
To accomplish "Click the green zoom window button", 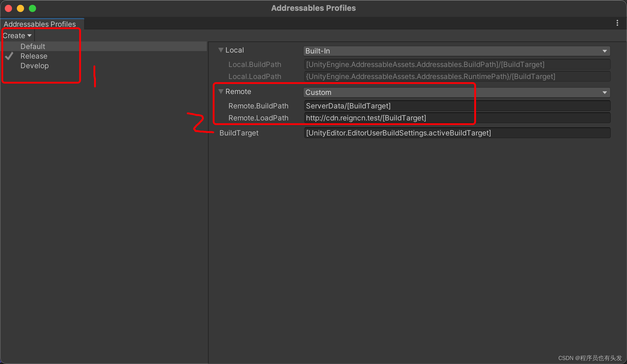I will pos(32,8).
